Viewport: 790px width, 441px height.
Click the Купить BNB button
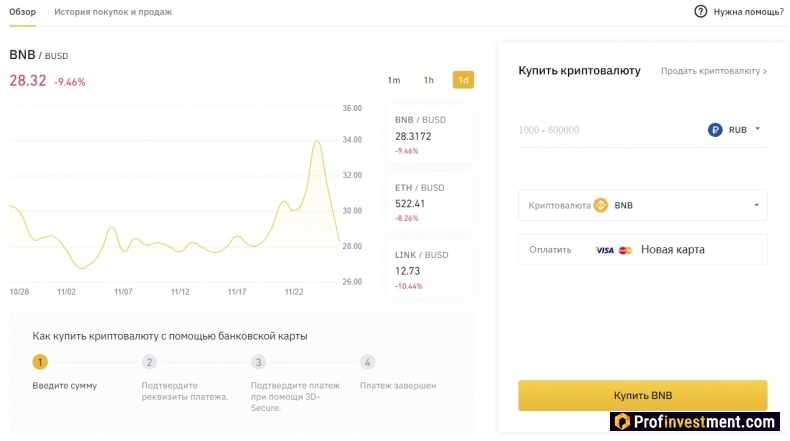click(642, 396)
